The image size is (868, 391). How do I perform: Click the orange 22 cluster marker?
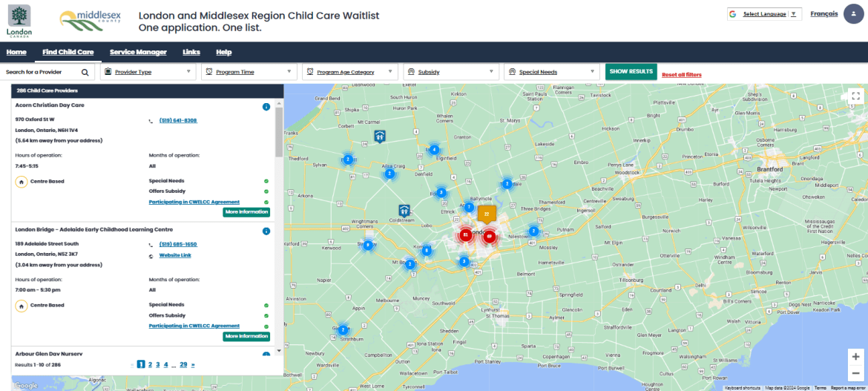(486, 214)
